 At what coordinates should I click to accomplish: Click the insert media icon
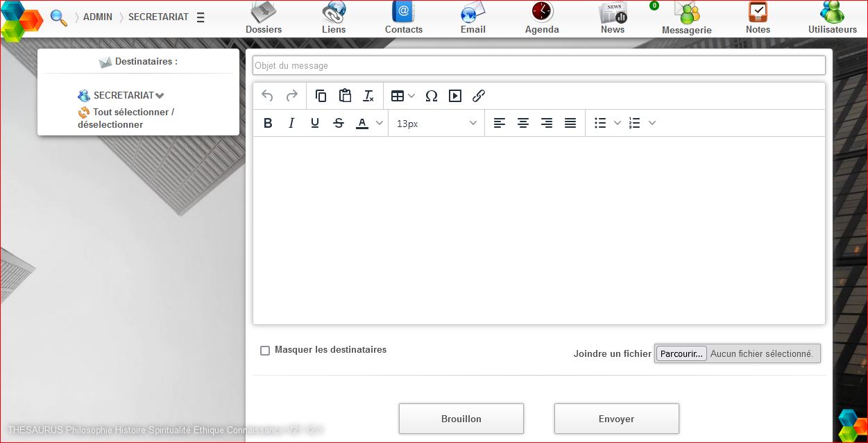(x=455, y=96)
